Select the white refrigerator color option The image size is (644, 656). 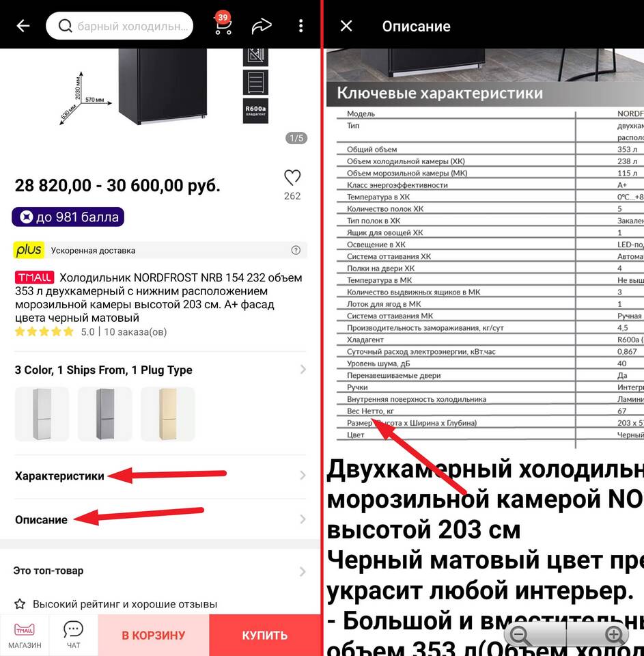coord(42,414)
